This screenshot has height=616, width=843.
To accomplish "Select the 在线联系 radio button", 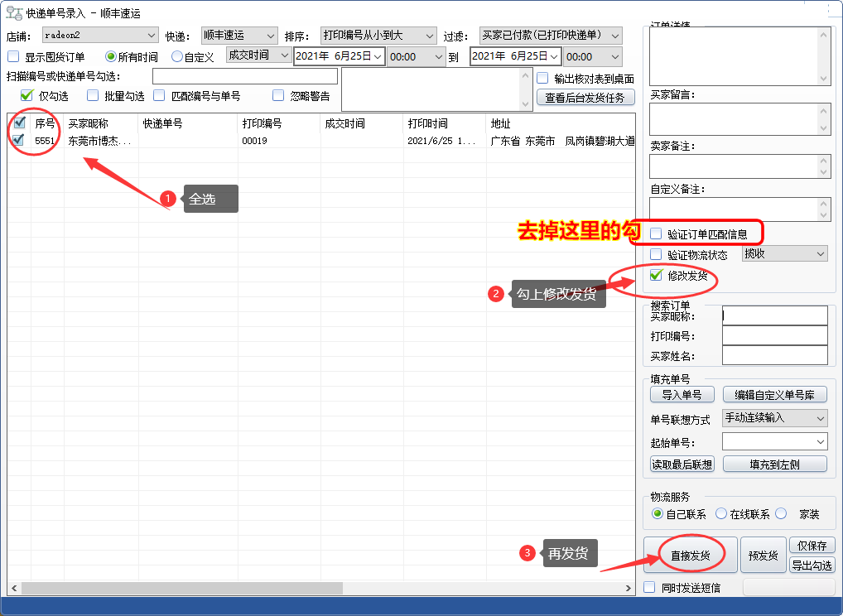I will tap(721, 514).
